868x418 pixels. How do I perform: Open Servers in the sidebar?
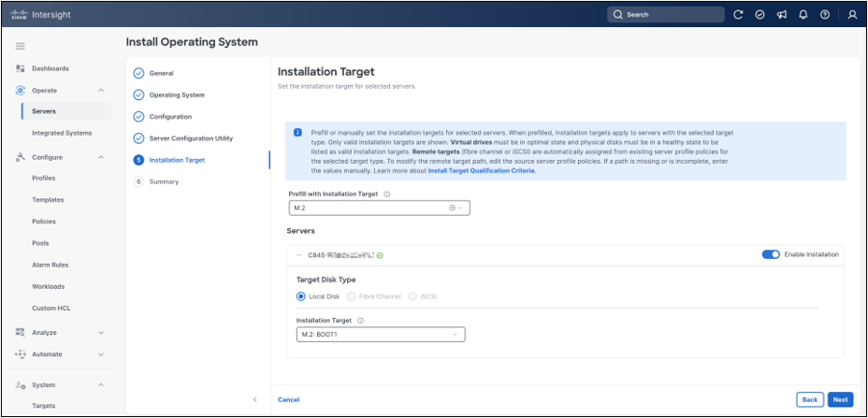[66, 111]
